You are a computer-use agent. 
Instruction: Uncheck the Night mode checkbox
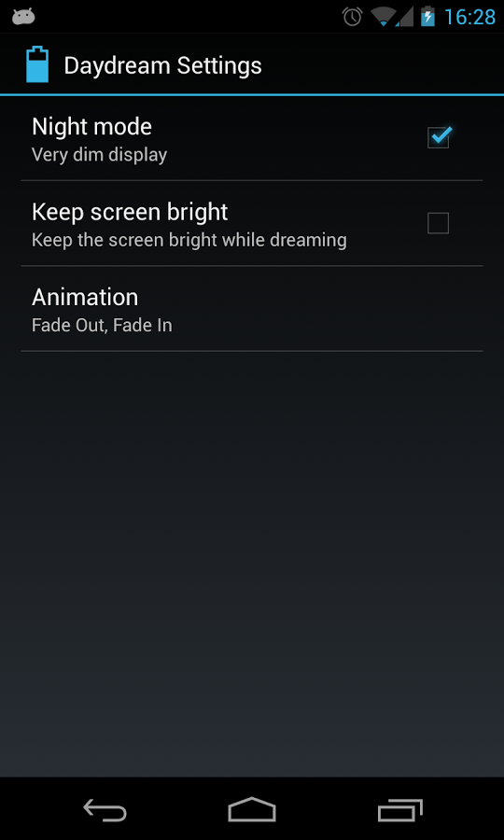click(439, 137)
